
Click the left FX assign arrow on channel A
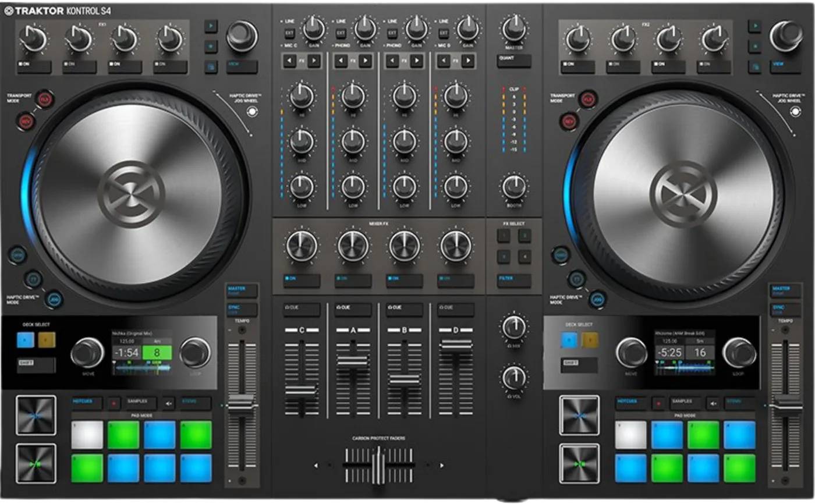(x=340, y=61)
